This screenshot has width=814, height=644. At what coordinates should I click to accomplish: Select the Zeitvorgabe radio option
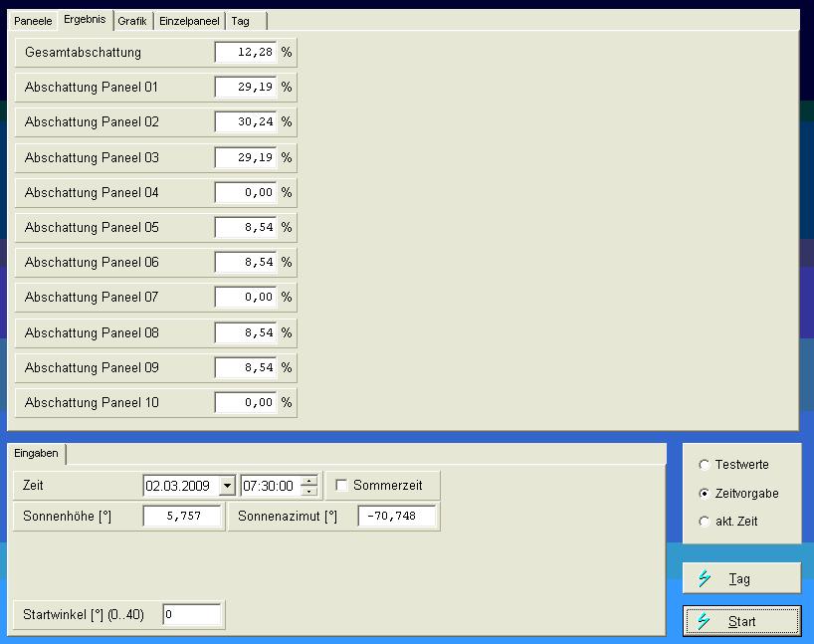(x=706, y=494)
